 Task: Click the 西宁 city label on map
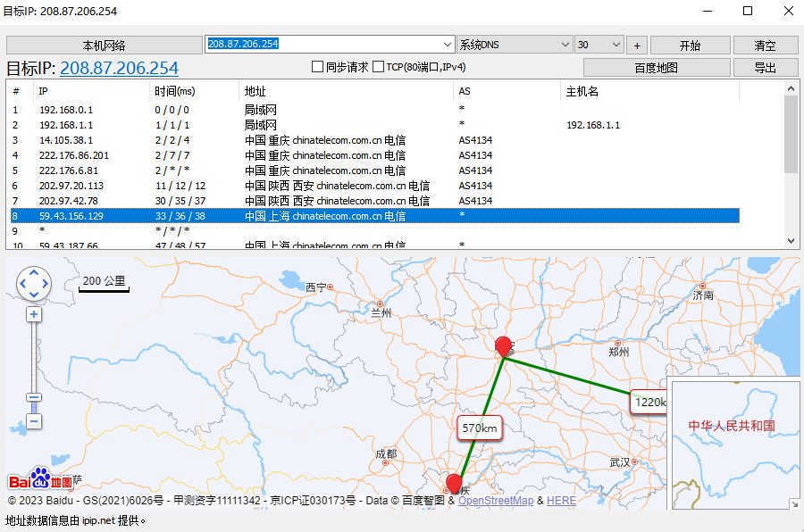[316, 287]
